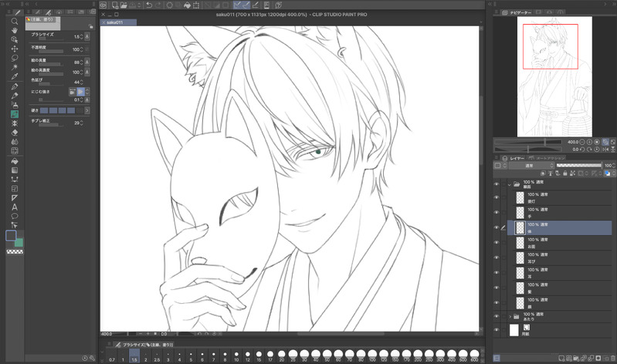Select the Fill bucket tool

tap(15, 161)
